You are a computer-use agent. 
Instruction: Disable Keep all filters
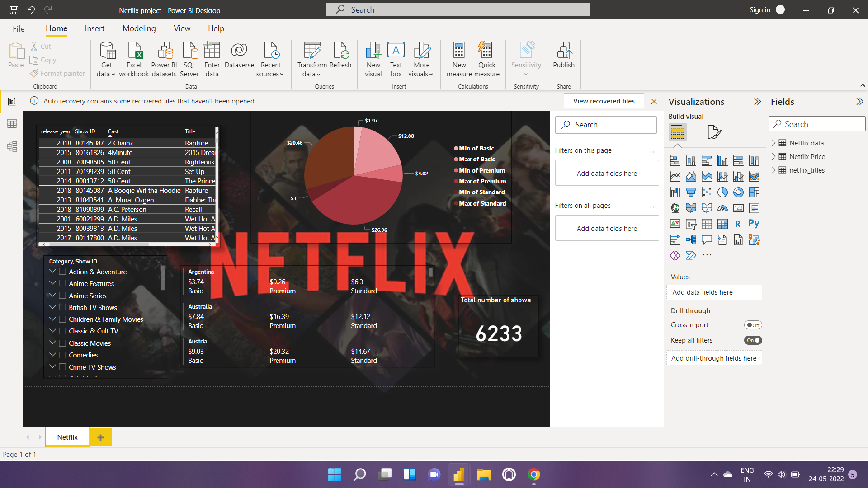point(753,340)
